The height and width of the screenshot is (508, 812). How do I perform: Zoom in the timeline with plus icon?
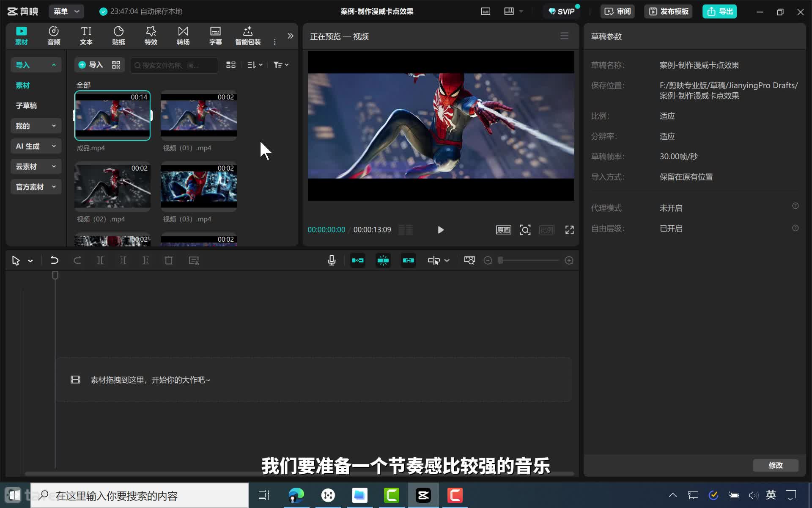coord(569,260)
